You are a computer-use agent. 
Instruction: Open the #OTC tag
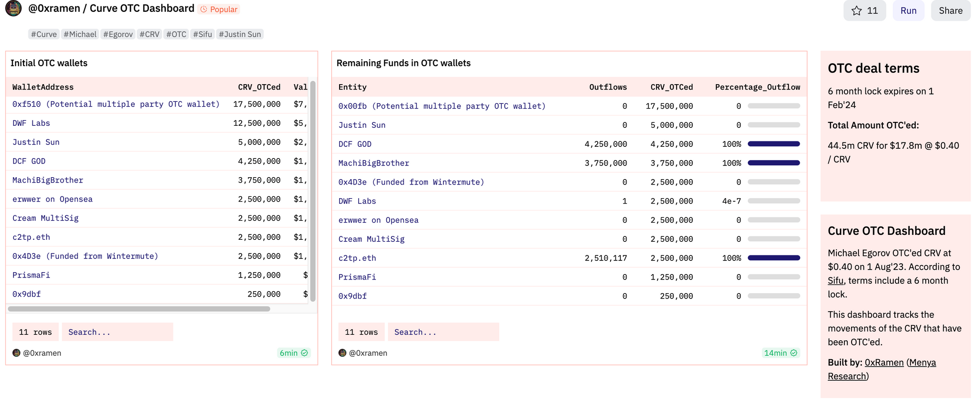click(176, 34)
